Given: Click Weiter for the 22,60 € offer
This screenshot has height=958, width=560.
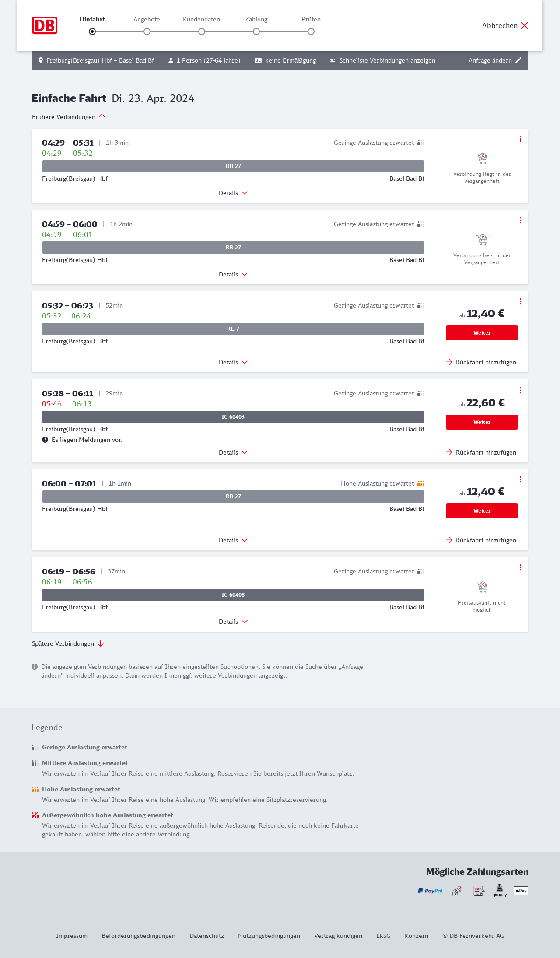Looking at the screenshot, I should pos(482,422).
